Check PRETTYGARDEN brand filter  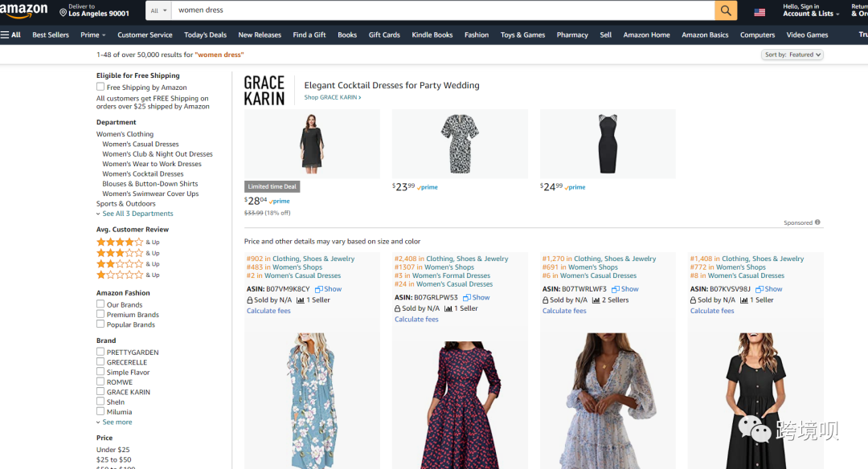coord(100,352)
